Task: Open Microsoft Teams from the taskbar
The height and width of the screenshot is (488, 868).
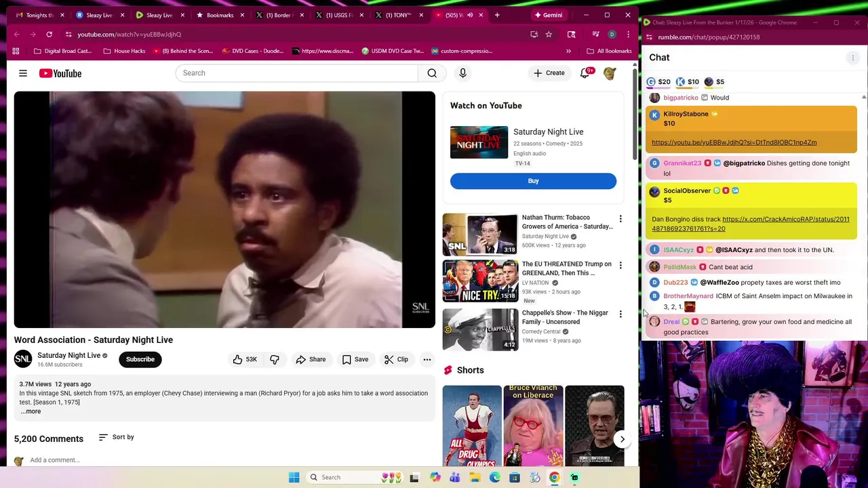Action: [454, 477]
